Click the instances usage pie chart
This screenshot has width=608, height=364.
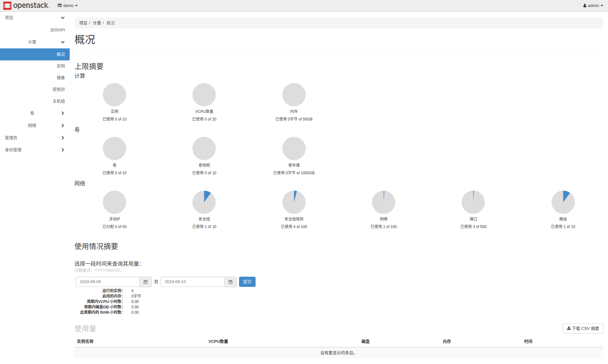(114, 95)
